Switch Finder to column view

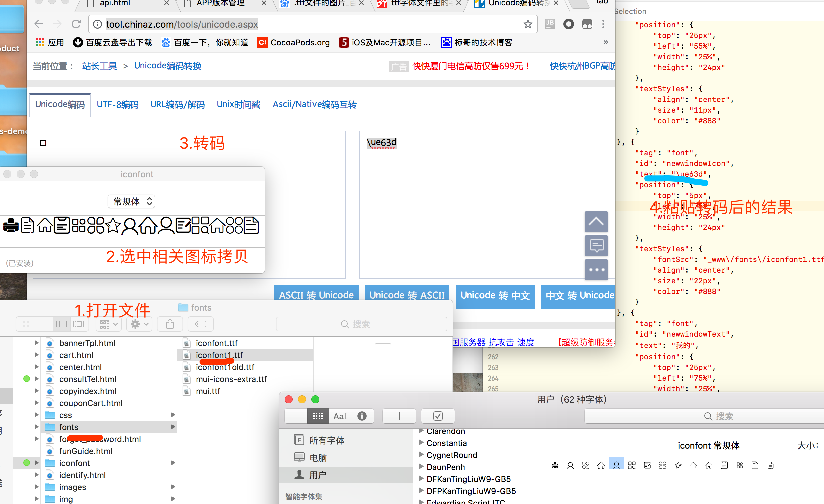coord(62,324)
